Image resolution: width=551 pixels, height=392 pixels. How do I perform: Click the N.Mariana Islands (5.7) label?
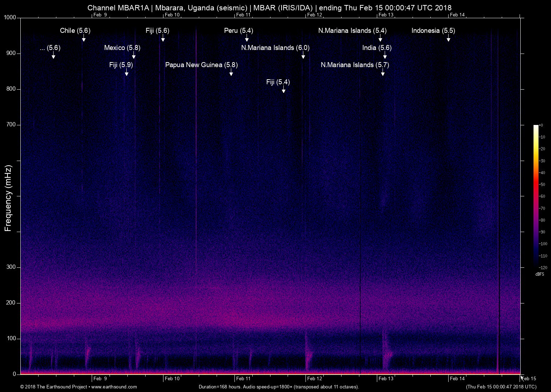click(x=355, y=65)
